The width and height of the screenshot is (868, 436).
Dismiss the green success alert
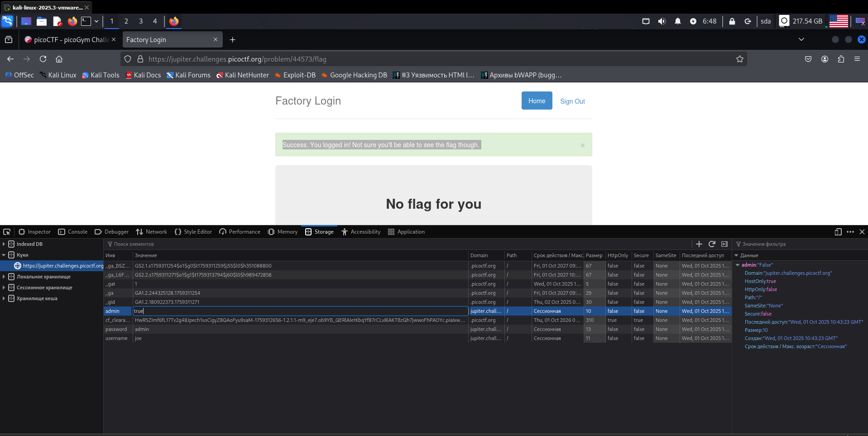582,145
